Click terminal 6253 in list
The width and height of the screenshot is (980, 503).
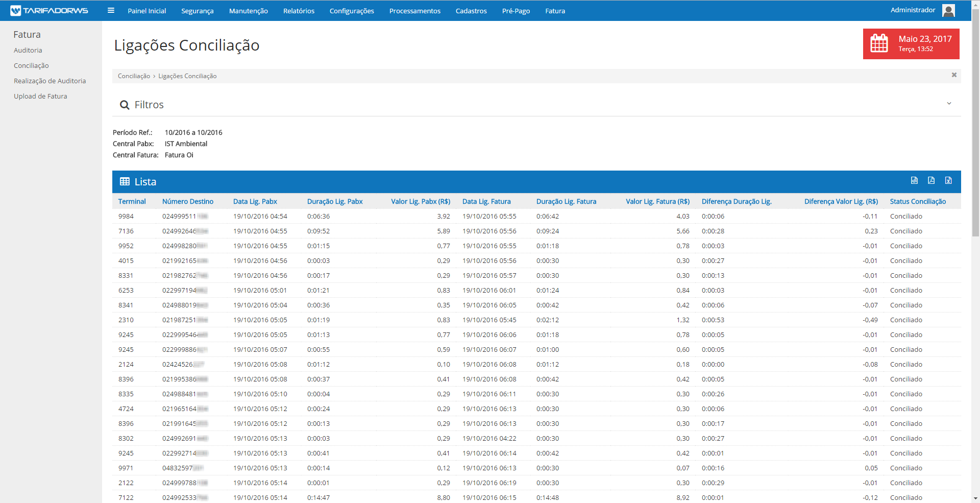click(126, 290)
